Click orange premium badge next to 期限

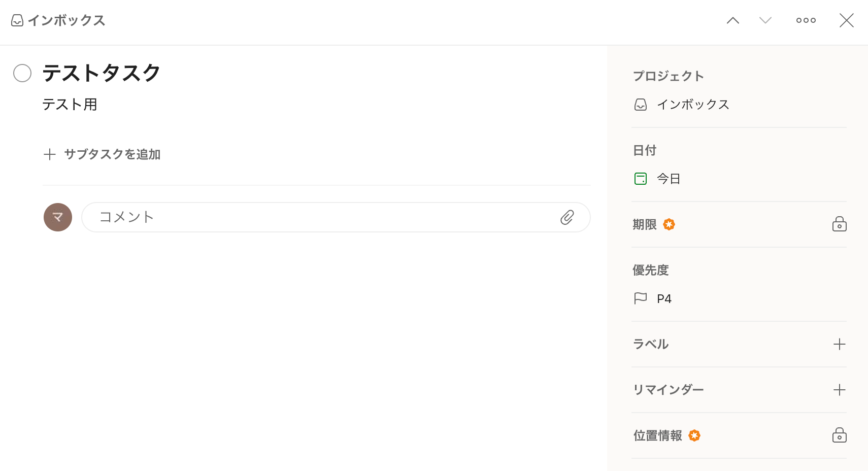click(669, 224)
